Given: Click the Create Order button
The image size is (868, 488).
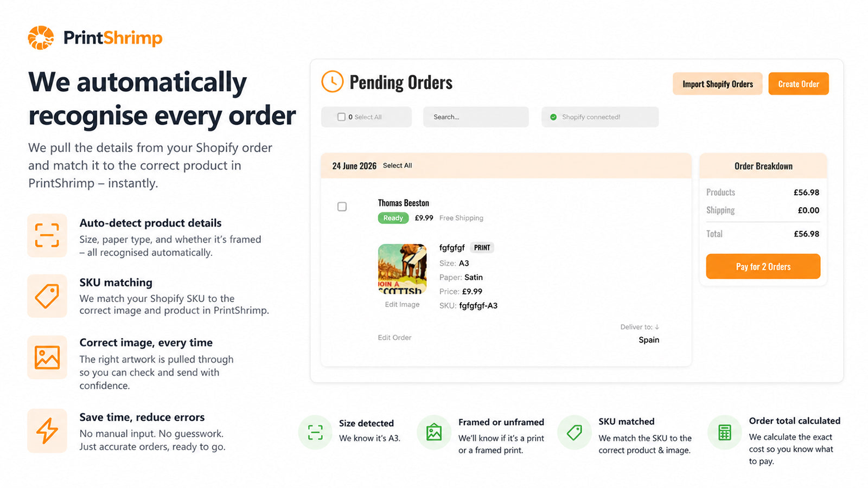Looking at the screenshot, I should point(799,84).
